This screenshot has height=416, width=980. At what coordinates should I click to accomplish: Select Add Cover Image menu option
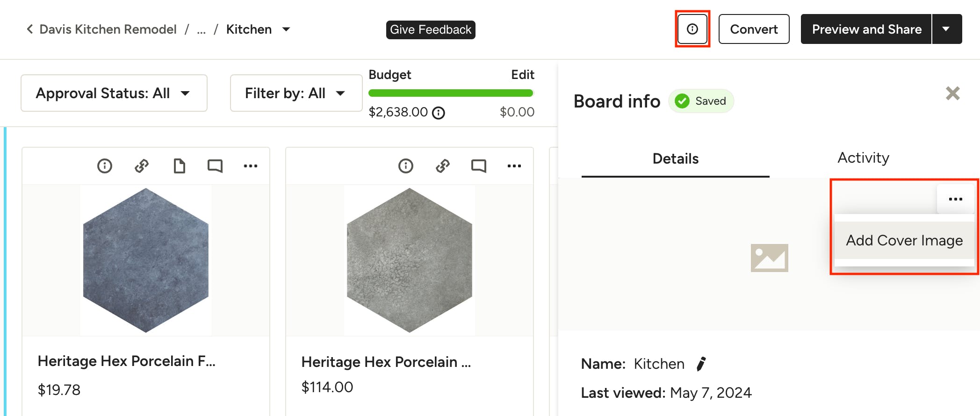pyautogui.click(x=904, y=240)
